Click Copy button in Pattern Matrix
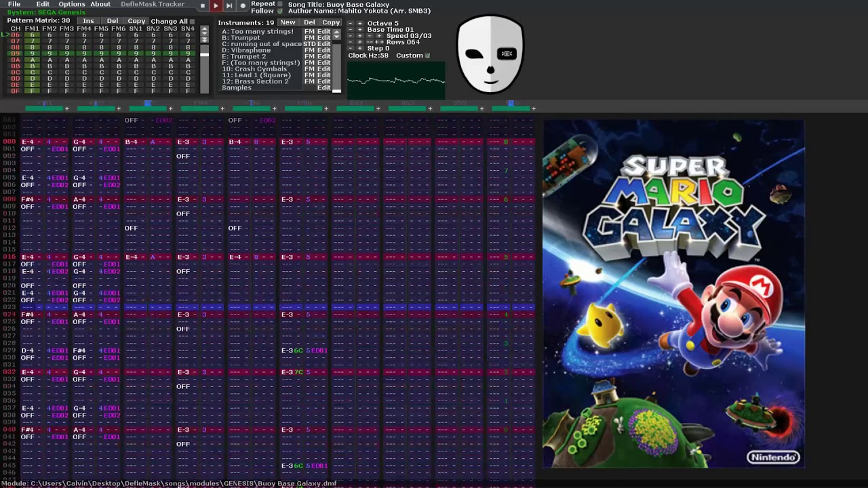The height and width of the screenshot is (488, 868). [x=136, y=21]
